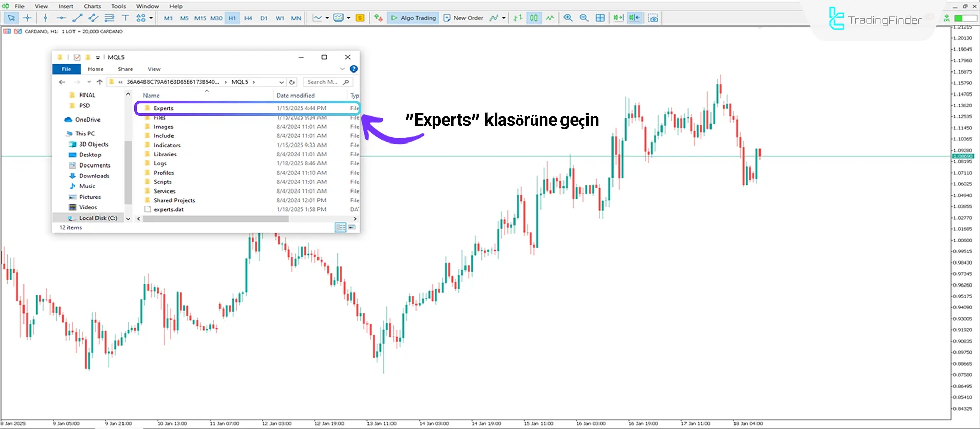This screenshot has width=980, height=429.
Task: Pick the trendline drawing tool
Action: coord(77,18)
